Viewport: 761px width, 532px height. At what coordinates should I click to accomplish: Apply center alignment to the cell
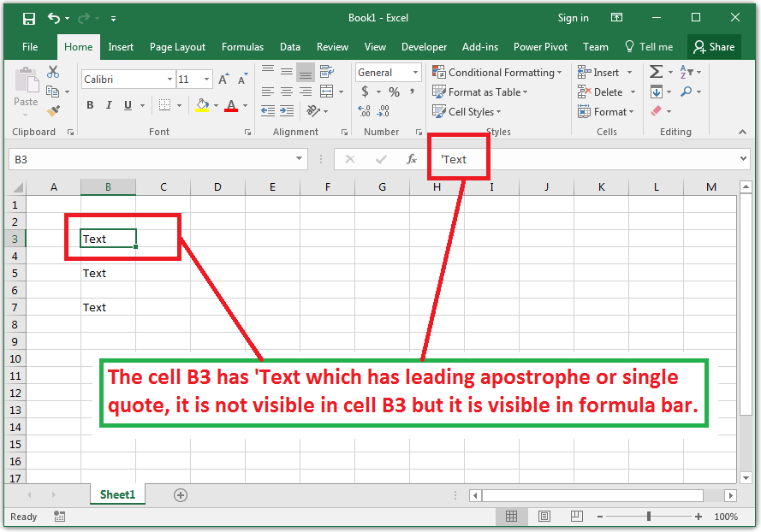(287, 92)
